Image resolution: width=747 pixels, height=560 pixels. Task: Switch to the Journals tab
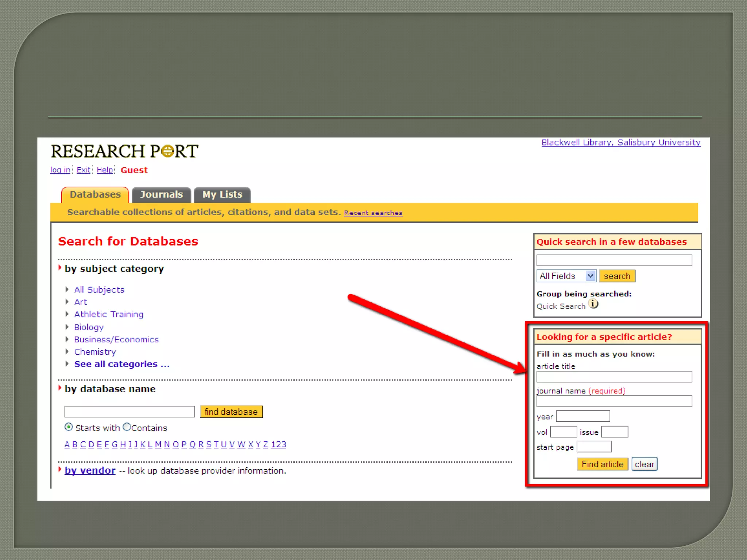161,195
